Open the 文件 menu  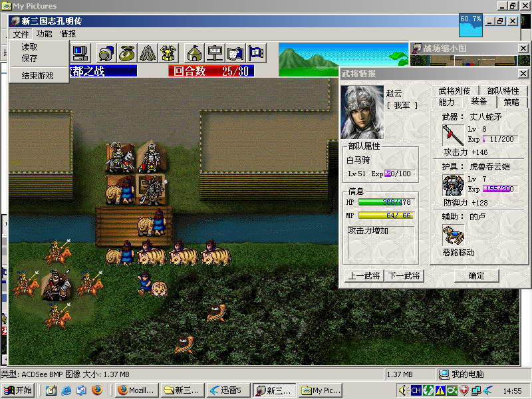coord(21,34)
